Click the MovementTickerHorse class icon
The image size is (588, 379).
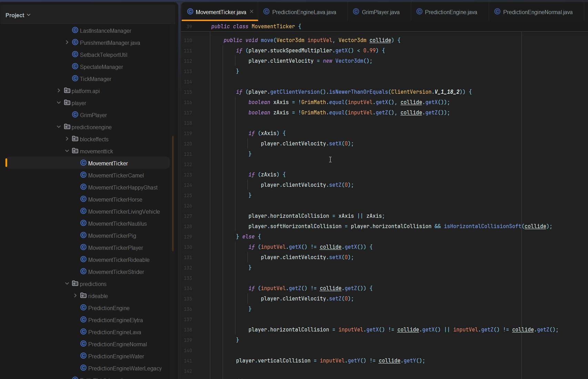point(83,199)
